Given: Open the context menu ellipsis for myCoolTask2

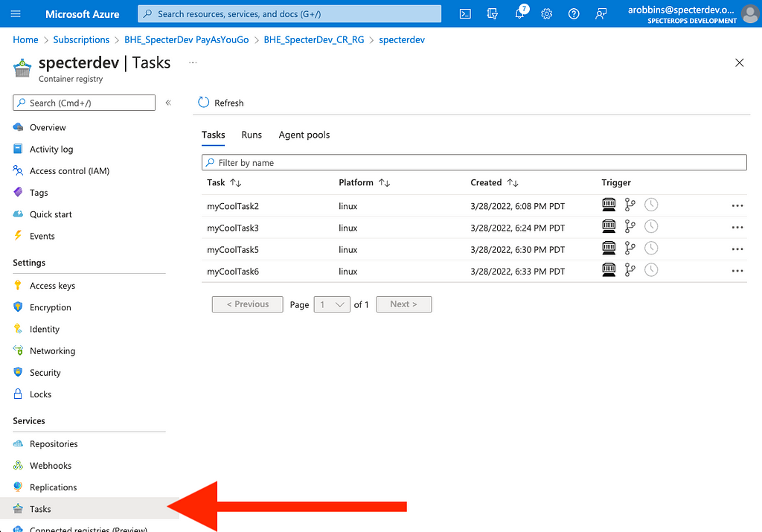Looking at the screenshot, I should [x=737, y=205].
